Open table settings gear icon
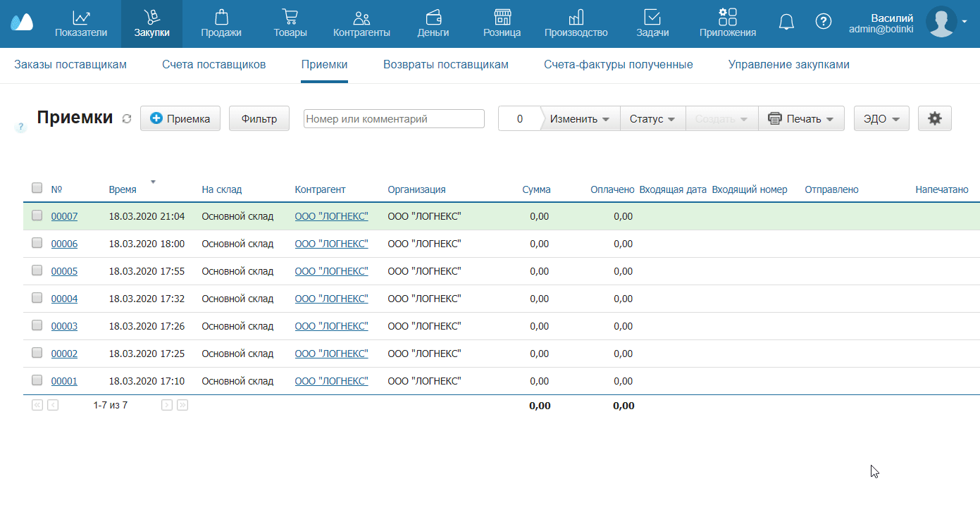Image resolution: width=980 pixels, height=512 pixels. pyautogui.click(x=934, y=118)
